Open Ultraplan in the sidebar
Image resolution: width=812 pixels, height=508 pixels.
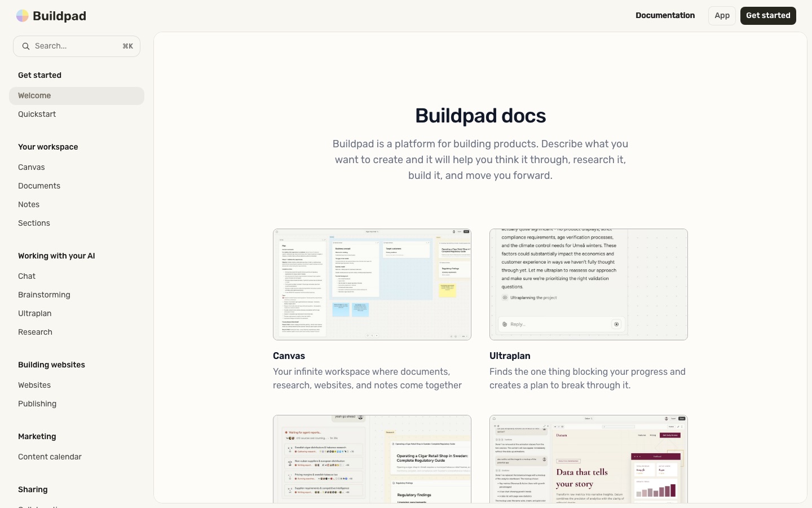pyautogui.click(x=34, y=314)
